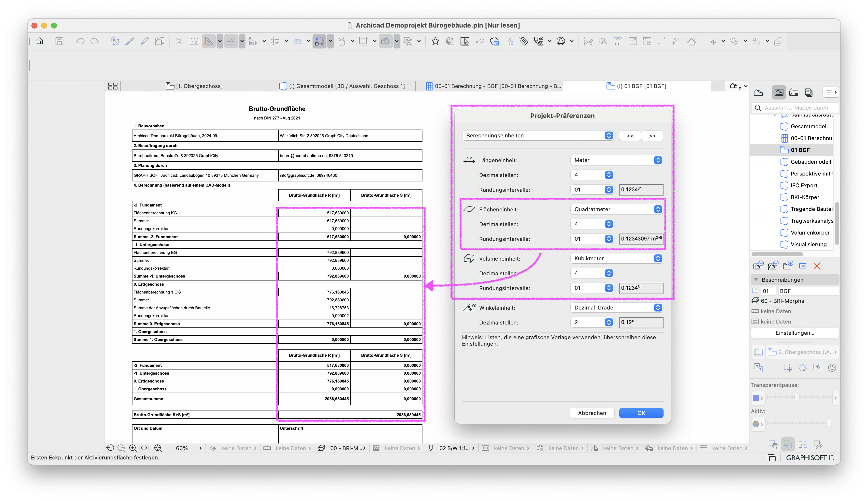Toggle the trace reference button beside 2. Obergeschoss

[x=758, y=352]
